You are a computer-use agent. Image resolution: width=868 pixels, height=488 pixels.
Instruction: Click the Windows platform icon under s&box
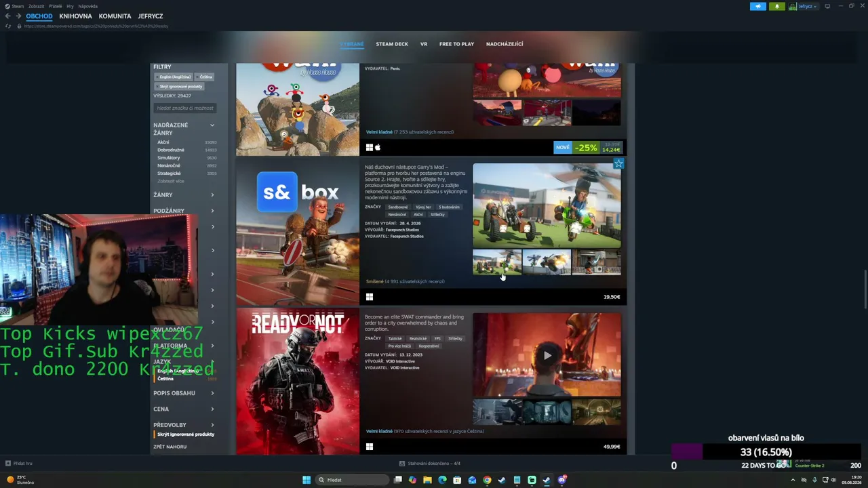370,297
